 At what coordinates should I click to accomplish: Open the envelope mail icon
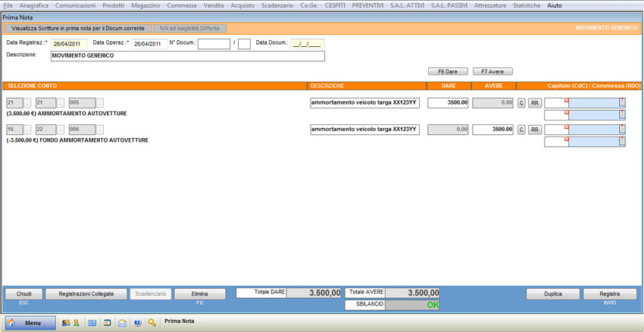[x=122, y=323]
